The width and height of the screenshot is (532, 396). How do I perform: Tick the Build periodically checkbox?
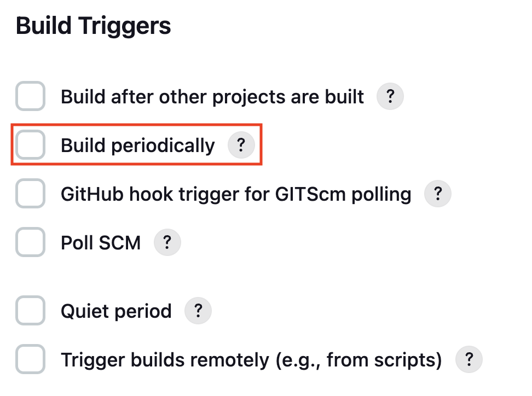tap(30, 144)
